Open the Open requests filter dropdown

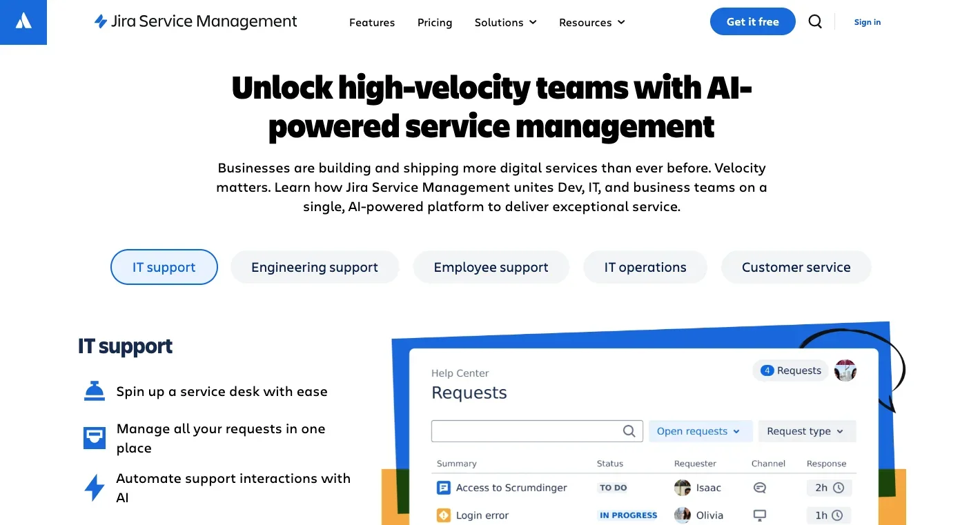click(698, 431)
